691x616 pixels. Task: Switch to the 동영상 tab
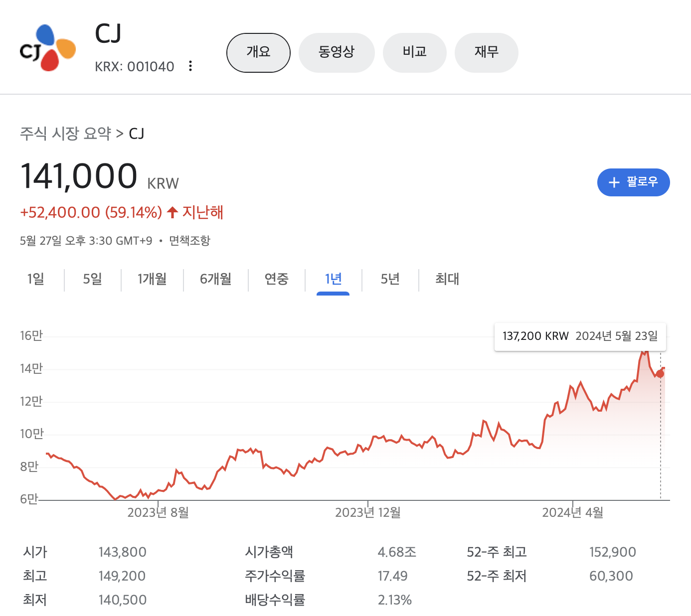point(337,53)
